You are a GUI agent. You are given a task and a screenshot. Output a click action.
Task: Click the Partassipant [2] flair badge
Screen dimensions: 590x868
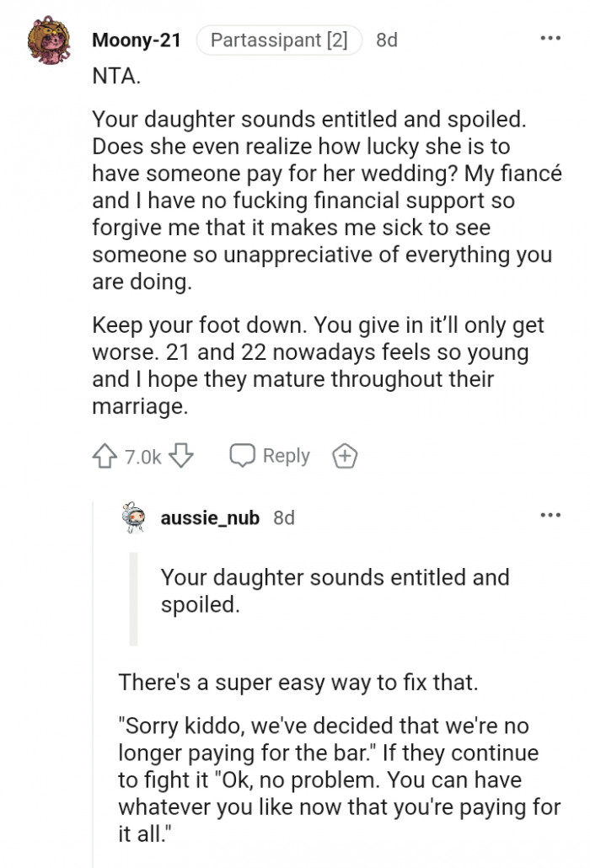pos(278,39)
